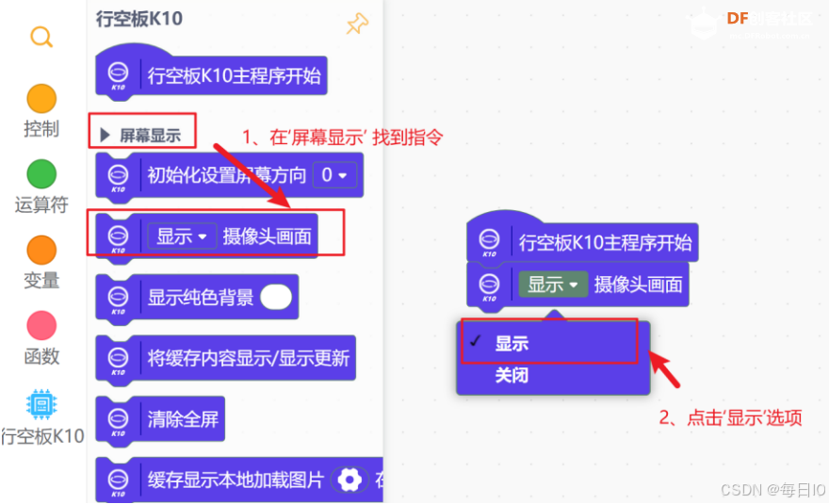The image size is (829, 504).
Task: Open the pink 函数 category
Action: (41, 325)
